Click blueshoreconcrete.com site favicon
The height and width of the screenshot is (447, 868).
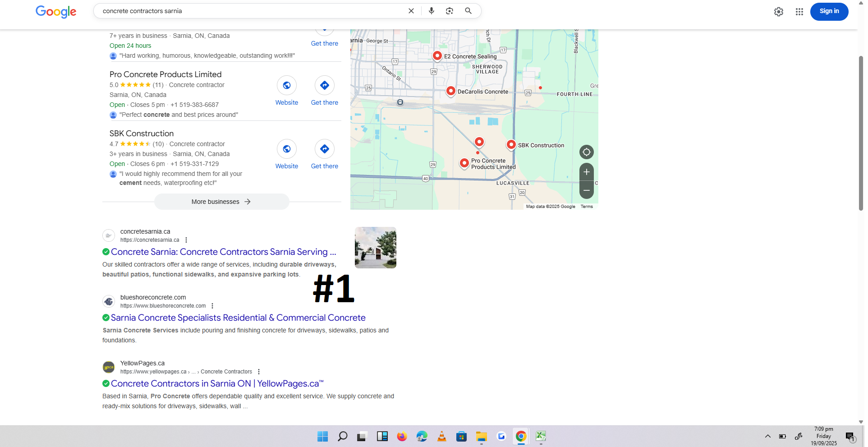pos(109,301)
